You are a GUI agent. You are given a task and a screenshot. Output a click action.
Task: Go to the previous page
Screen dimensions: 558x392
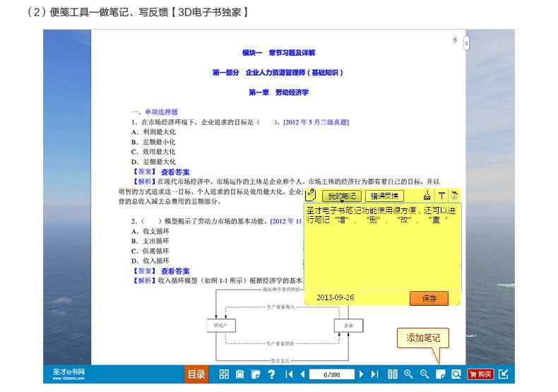point(302,374)
